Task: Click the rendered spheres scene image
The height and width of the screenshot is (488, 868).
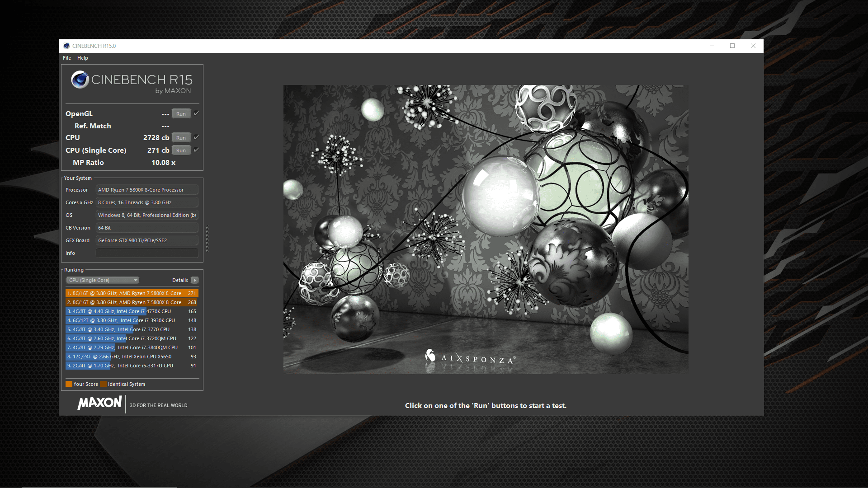Action: [486, 229]
